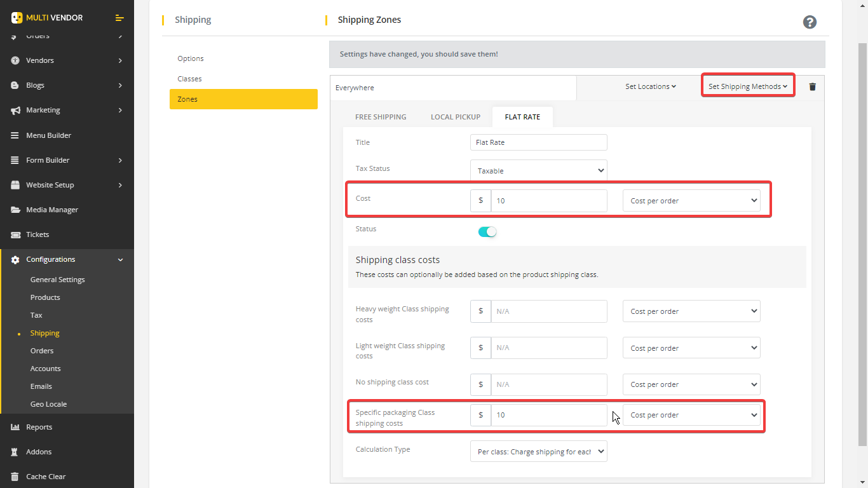The image size is (868, 488).
Task: Switch to the FREE SHIPPING tab
Action: click(x=381, y=116)
